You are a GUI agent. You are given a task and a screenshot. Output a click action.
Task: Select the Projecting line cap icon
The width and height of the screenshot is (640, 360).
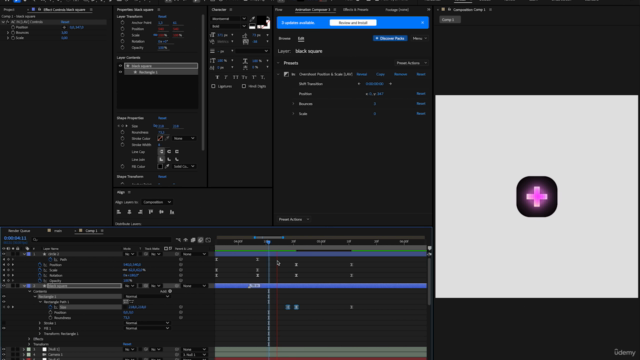177,151
